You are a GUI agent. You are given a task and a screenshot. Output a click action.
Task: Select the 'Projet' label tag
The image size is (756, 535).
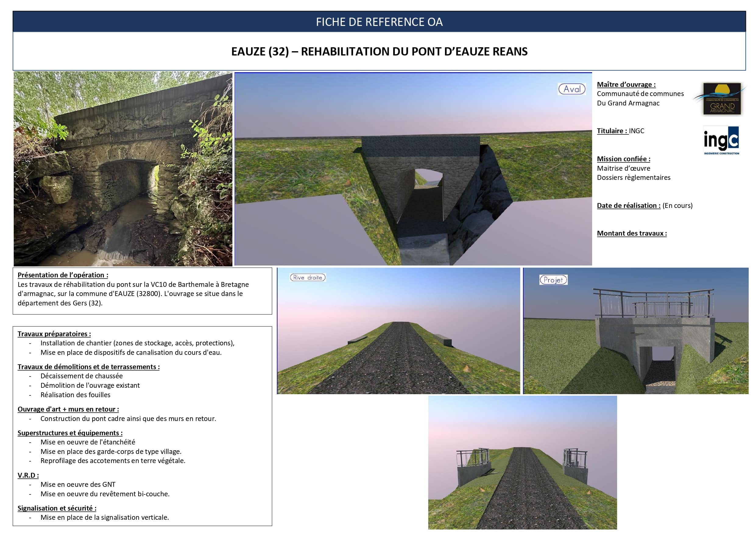tap(553, 280)
